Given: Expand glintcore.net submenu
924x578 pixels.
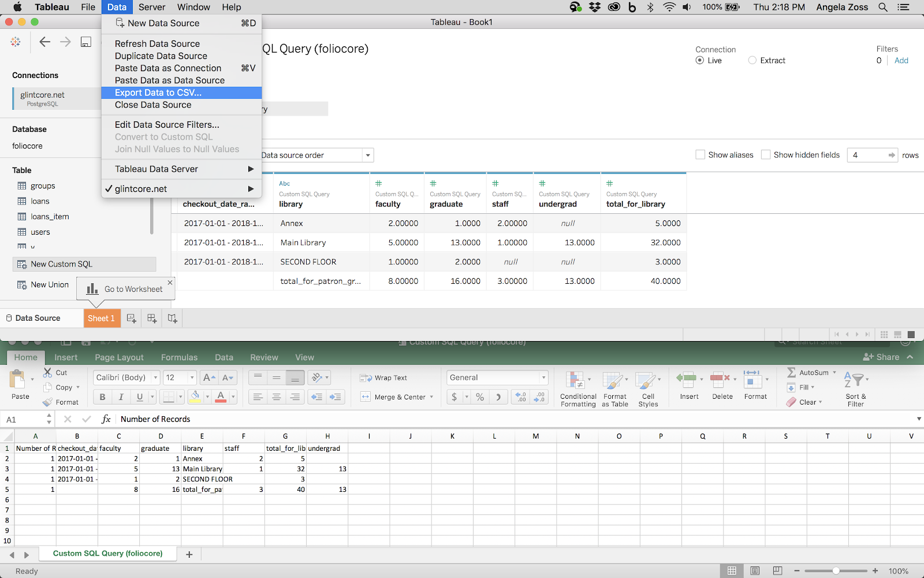Looking at the screenshot, I should tap(251, 188).
